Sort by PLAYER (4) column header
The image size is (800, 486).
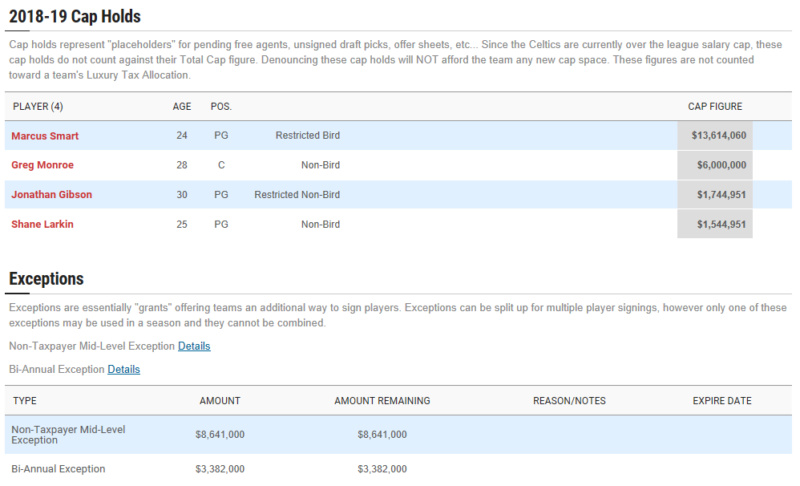coord(38,107)
